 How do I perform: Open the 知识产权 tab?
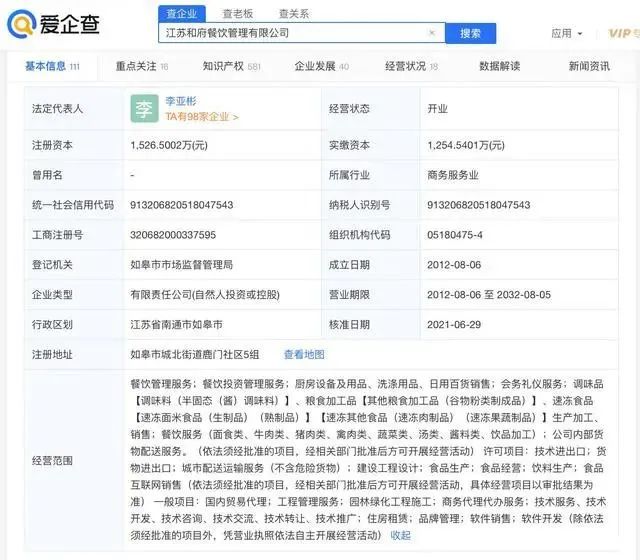pos(231,66)
